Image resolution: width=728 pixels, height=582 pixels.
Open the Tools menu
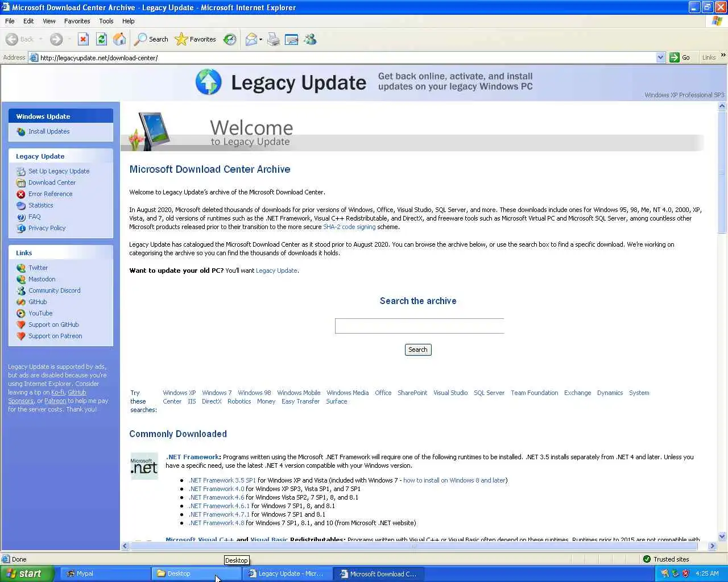[106, 21]
